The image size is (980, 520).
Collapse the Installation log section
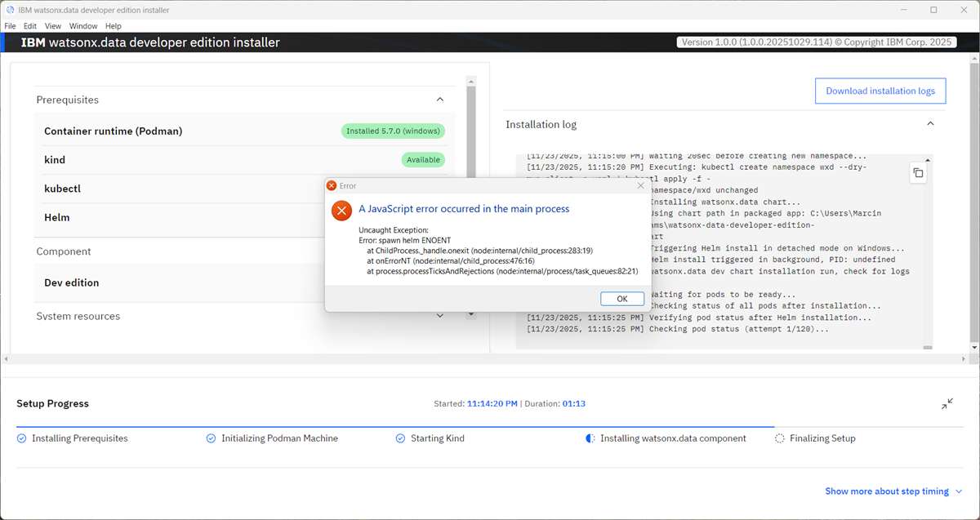coord(929,124)
